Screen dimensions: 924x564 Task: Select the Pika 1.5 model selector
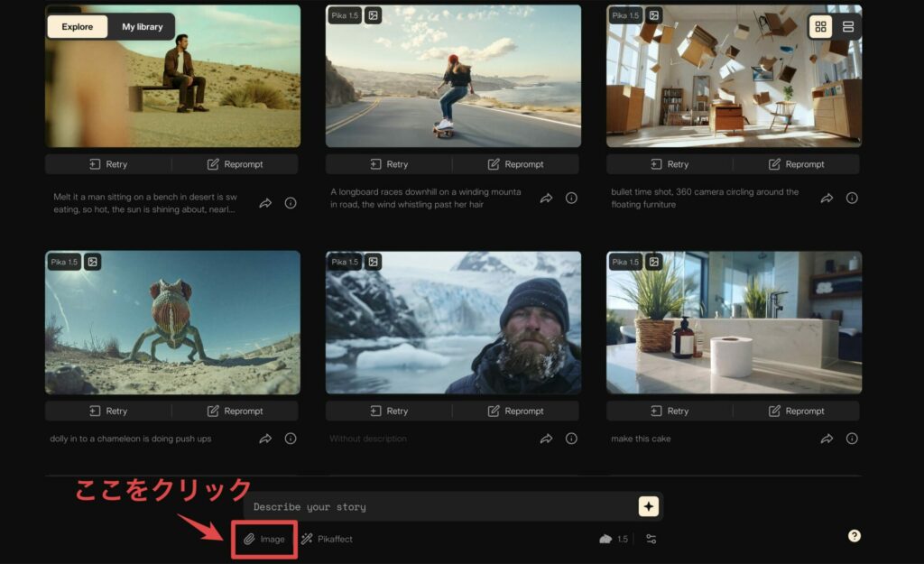coord(614,539)
